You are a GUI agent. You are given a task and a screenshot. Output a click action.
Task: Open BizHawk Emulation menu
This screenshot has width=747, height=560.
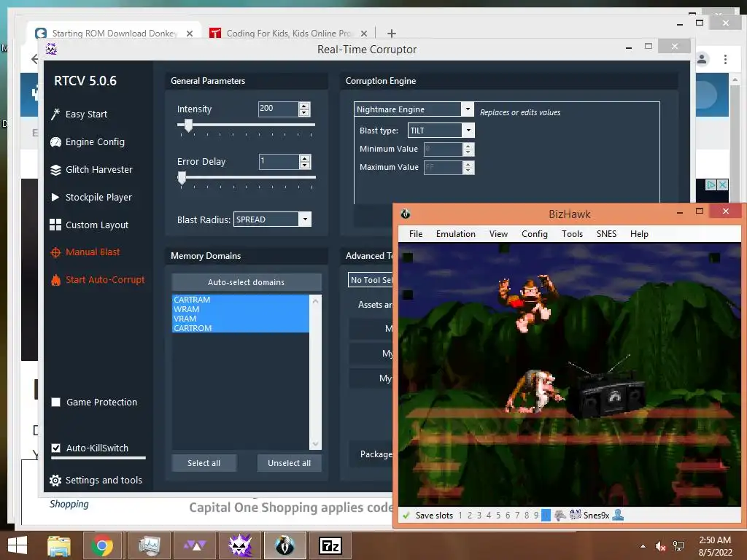pos(455,234)
